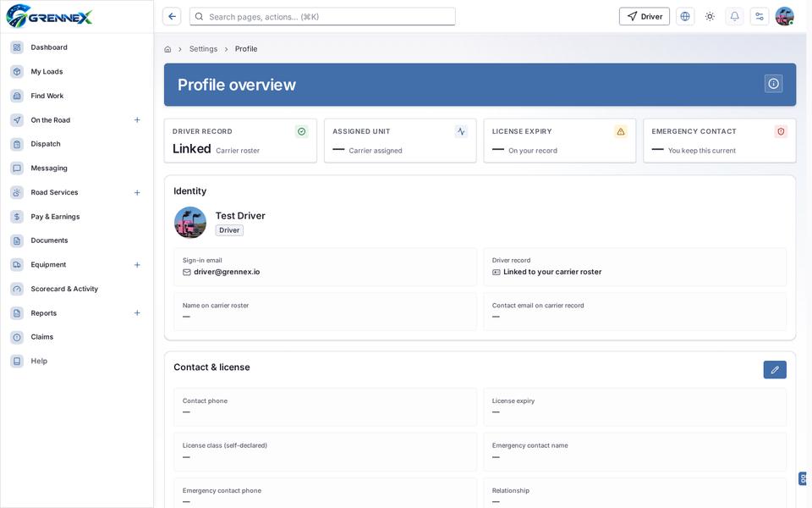
Task: Select the Emergency Contact summary card
Action: click(x=719, y=141)
